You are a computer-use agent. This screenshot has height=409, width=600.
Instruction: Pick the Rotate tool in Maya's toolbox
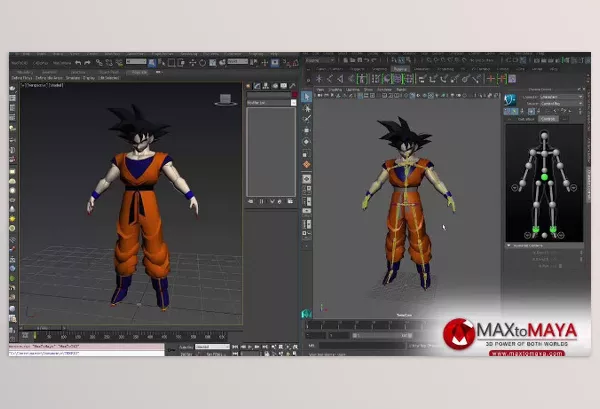[x=306, y=142]
